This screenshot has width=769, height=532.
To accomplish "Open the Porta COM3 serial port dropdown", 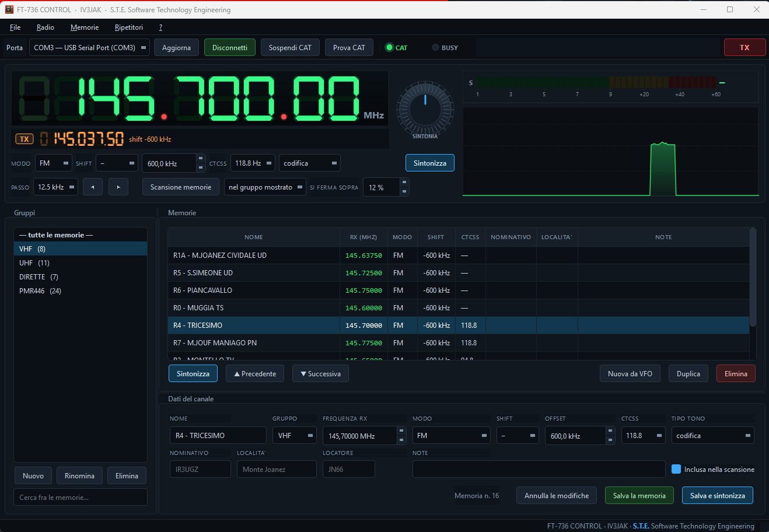I will (89, 48).
